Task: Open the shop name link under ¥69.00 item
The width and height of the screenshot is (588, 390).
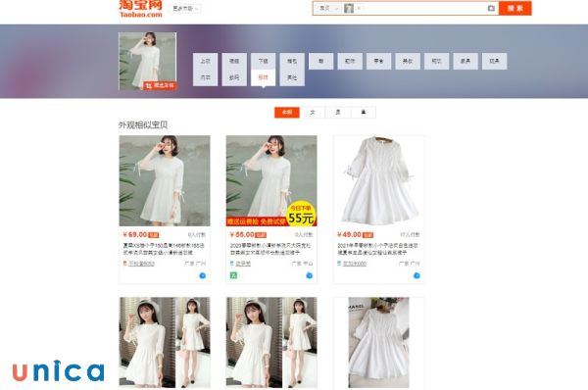Action: pos(141,264)
